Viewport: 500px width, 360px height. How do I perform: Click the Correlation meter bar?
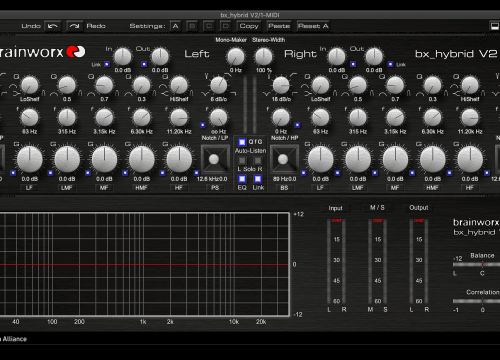(x=476, y=301)
